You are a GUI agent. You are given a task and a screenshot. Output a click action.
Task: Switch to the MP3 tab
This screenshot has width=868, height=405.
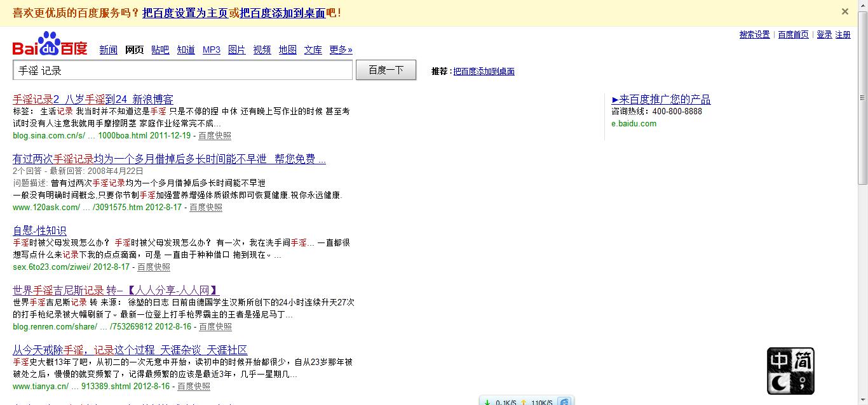point(212,50)
